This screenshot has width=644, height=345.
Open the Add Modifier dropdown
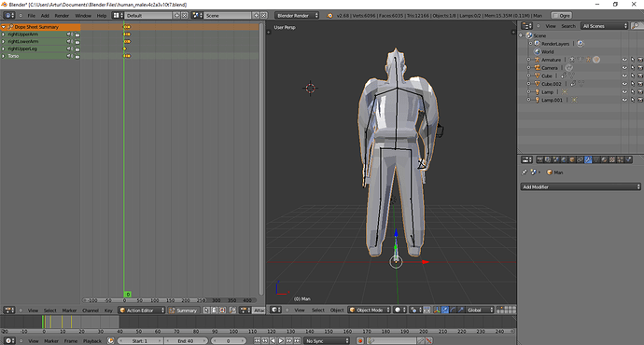coord(581,186)
